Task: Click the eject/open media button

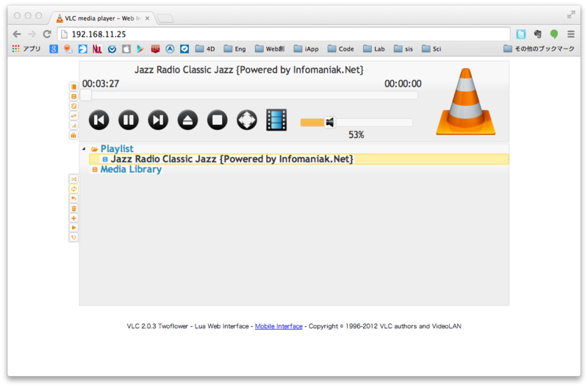Action: coord(187,120)
